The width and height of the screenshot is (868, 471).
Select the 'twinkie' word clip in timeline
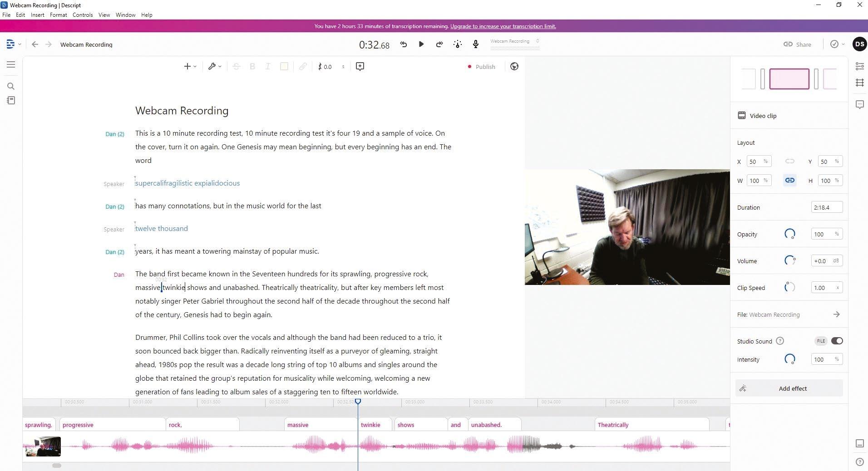click(375, 425)
